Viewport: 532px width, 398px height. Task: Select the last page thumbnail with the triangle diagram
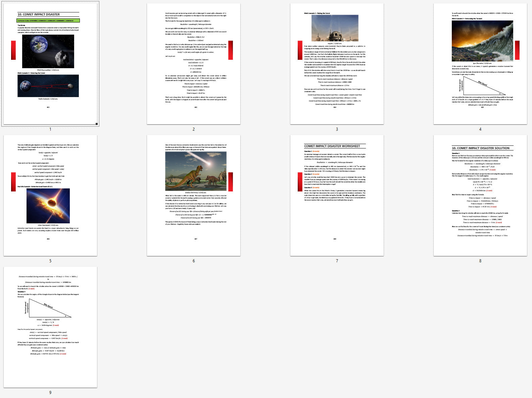coord(50,327)
